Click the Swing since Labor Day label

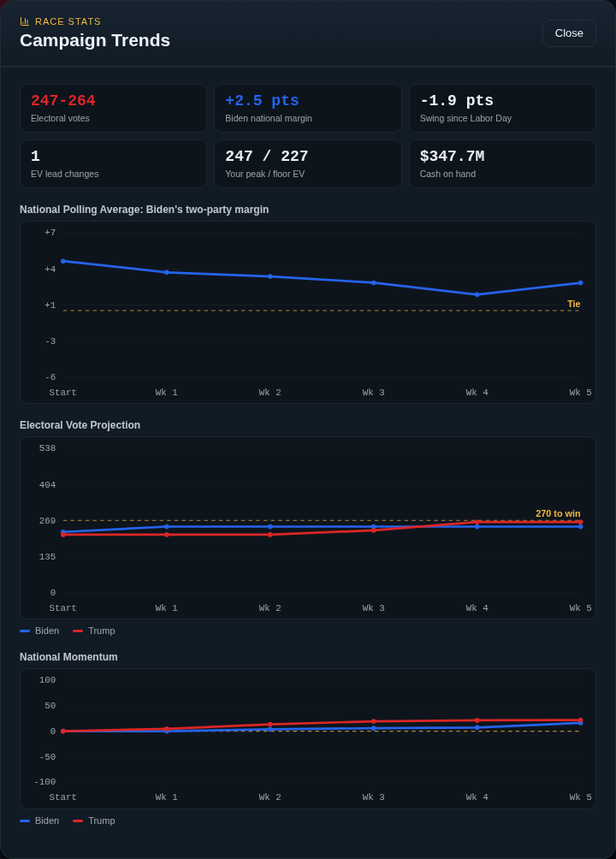(465, 118)
